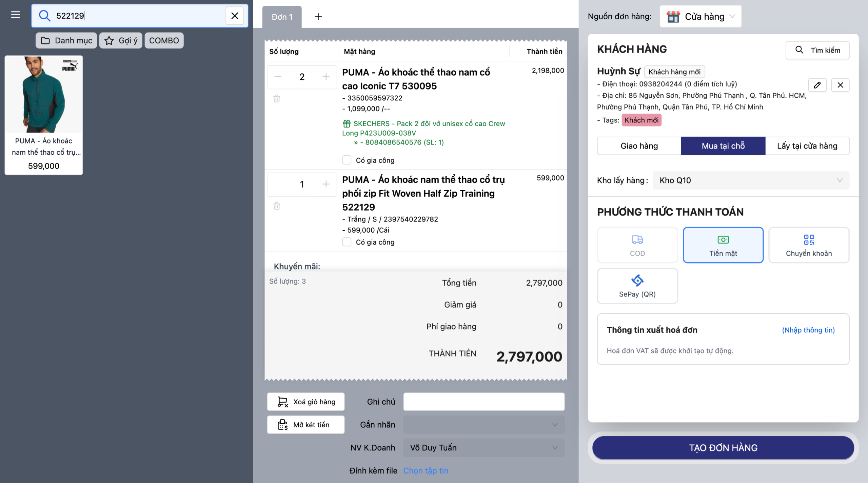Screen dimensions: 868x483
Task: Select Chuyển khoản payment method
Action: 809,245
